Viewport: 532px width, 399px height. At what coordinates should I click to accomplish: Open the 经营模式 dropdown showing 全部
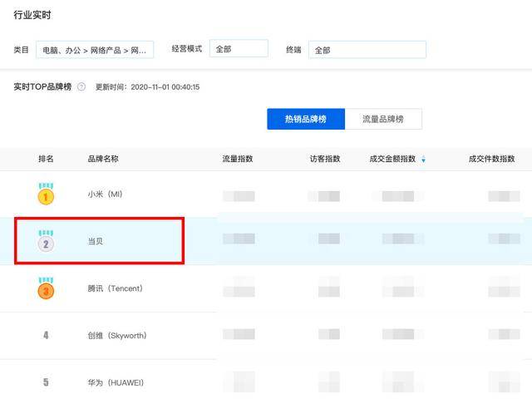[x=239, y=48]
